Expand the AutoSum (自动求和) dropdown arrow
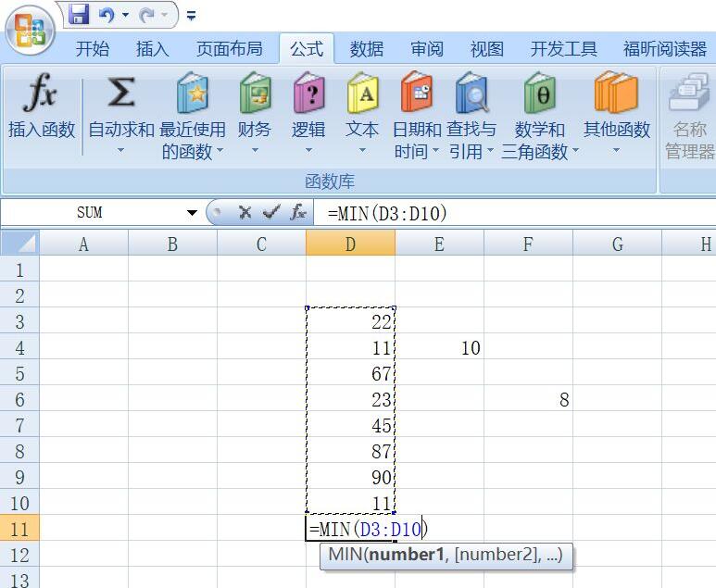This screenshot has height=588, width=716. pos(121,150)
